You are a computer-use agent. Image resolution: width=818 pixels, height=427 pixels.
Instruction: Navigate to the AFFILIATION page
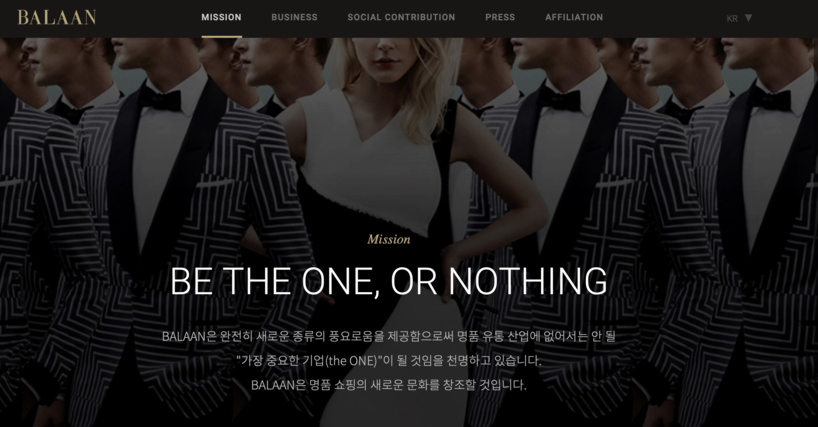(574, 17)
